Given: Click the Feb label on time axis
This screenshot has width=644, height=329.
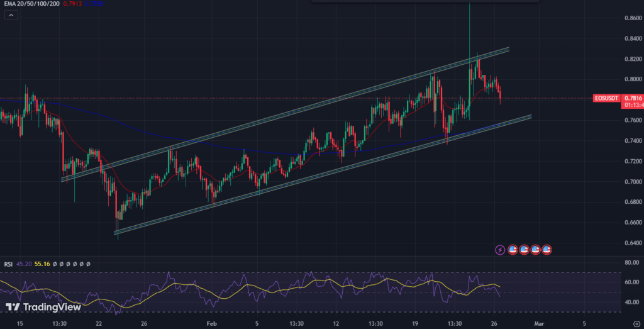Looking at the screenshot, I should (x=211, y=324).
